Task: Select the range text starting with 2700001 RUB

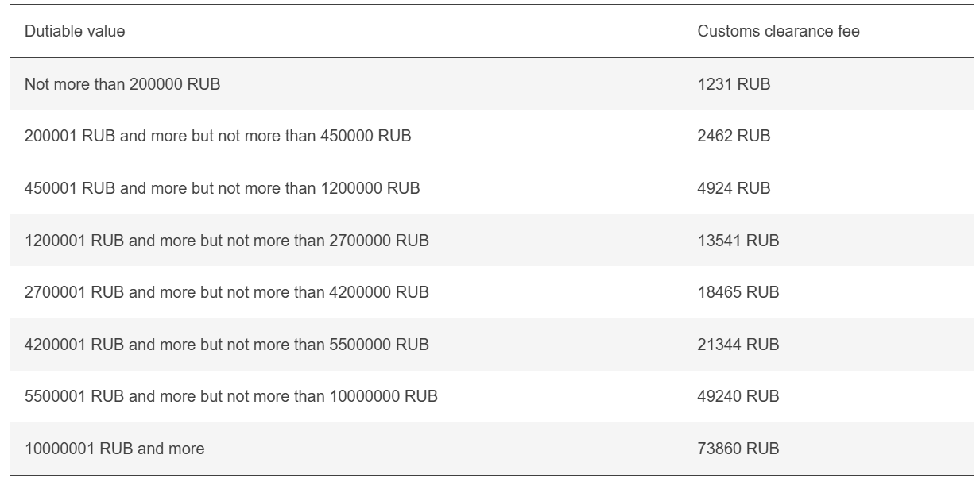Action: pyautogui.click(x=227, y=292)
